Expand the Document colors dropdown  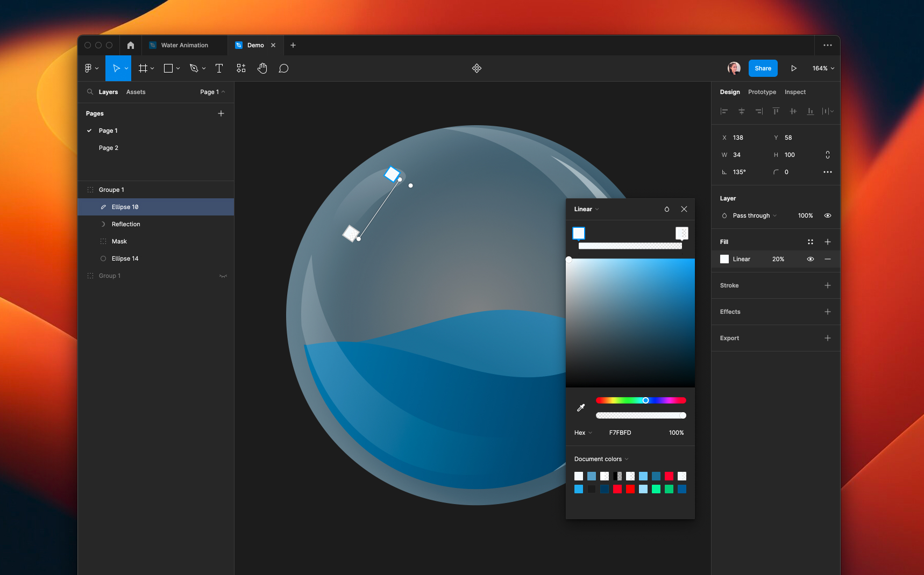click(601, 459)
